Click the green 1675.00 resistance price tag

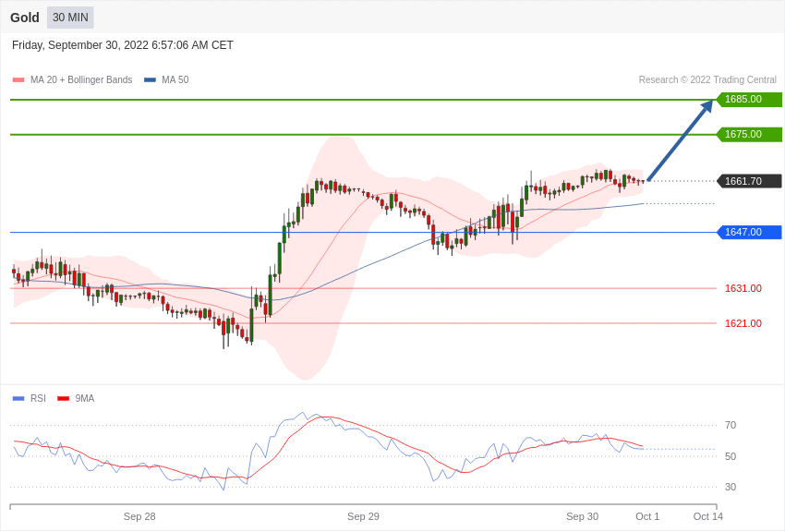tap(750, 134)
